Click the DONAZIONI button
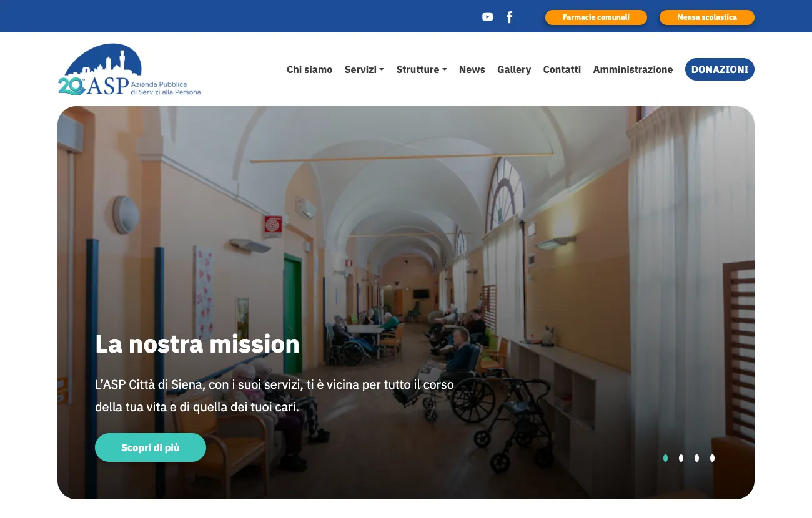 click(x=720, y=69)
